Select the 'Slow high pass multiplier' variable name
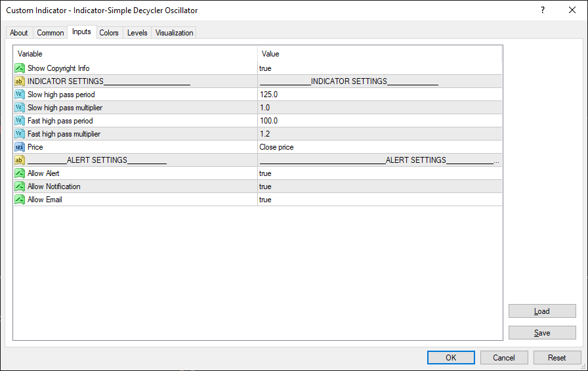This screenshot has height=371, width=588. (x=65, y=108)
